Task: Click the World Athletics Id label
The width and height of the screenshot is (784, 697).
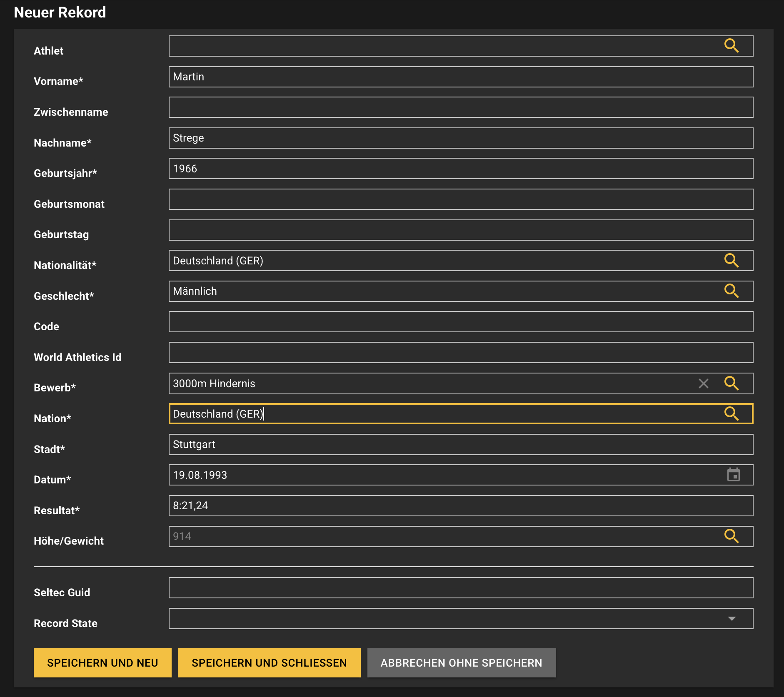Action: click(x=77, y=357)
